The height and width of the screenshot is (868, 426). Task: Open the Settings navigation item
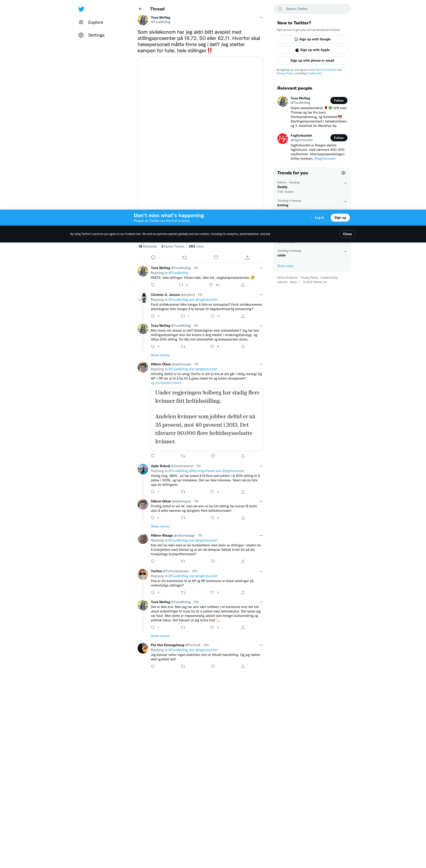[91, 35]
